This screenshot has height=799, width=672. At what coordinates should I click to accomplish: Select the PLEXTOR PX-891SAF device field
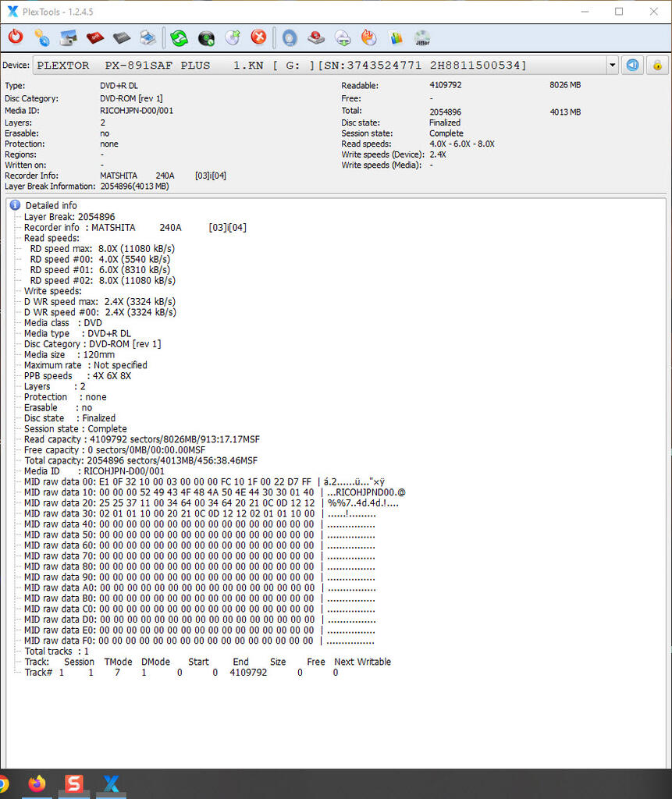[320, 66]
